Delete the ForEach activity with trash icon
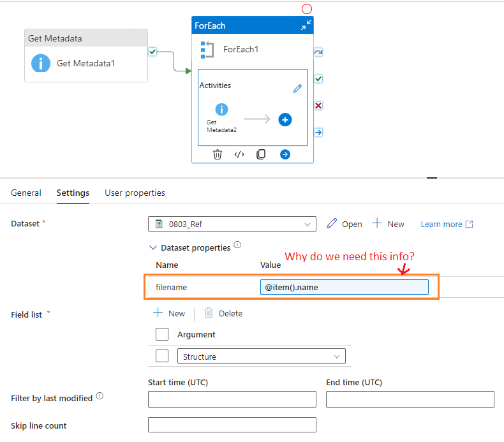Viewport: 504px width, 442px height. (x=218, y=154)
